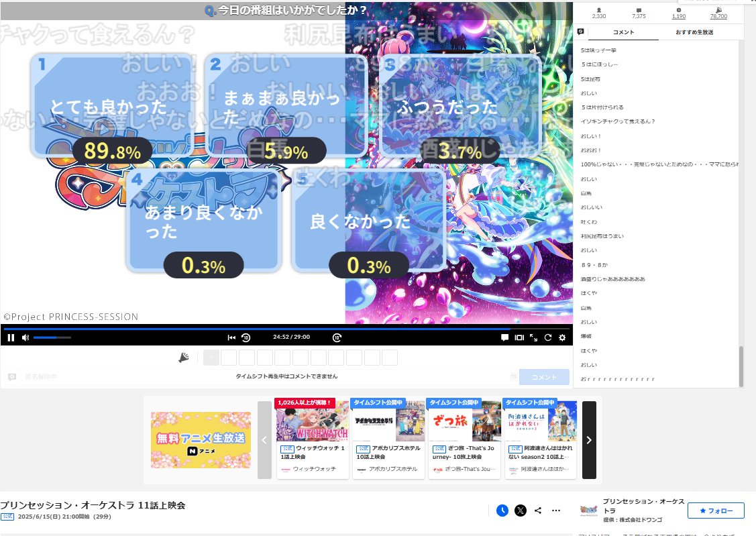The height and width of the screenshot is (536, 756).
Task: Open the プリンセッション・オーケストラ channel name link
Action: click(x=644, y=506)
